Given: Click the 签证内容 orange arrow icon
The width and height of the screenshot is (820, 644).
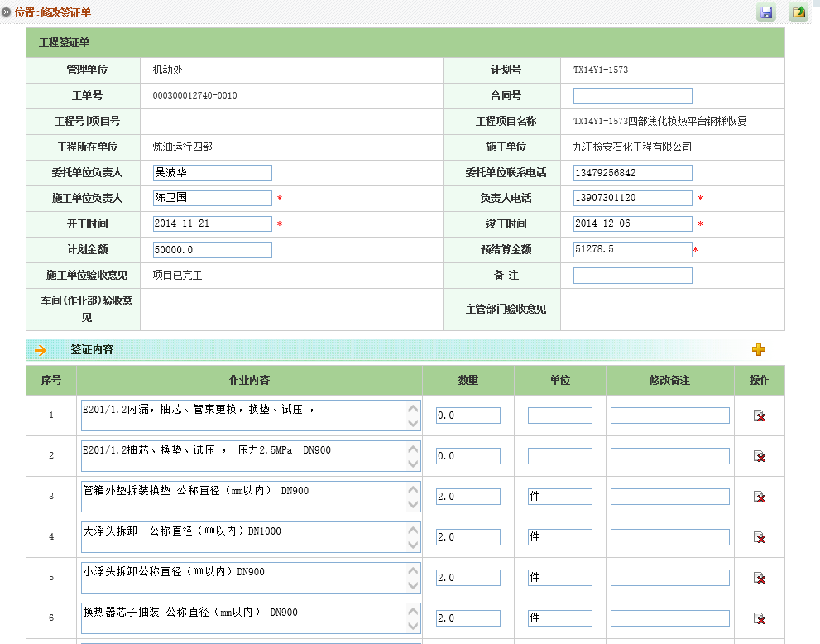Looking at the screenshot, I should pos(41,350).
